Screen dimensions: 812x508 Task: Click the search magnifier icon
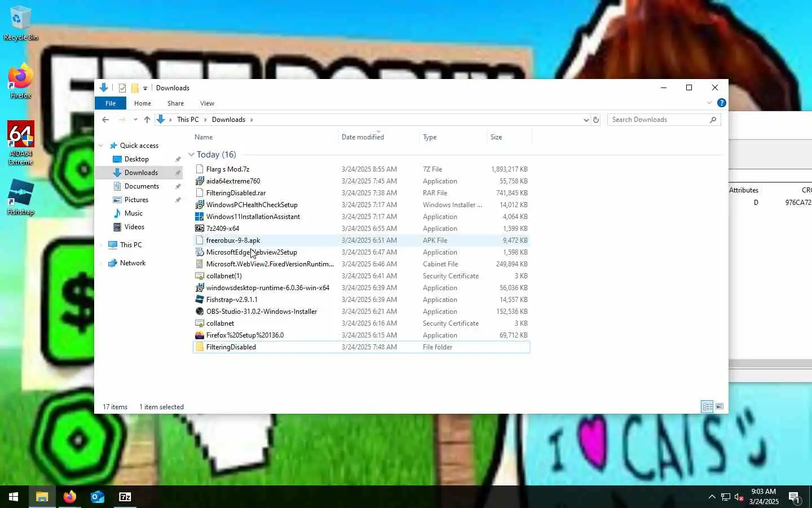pyautogui.click(x=713, y=120)
